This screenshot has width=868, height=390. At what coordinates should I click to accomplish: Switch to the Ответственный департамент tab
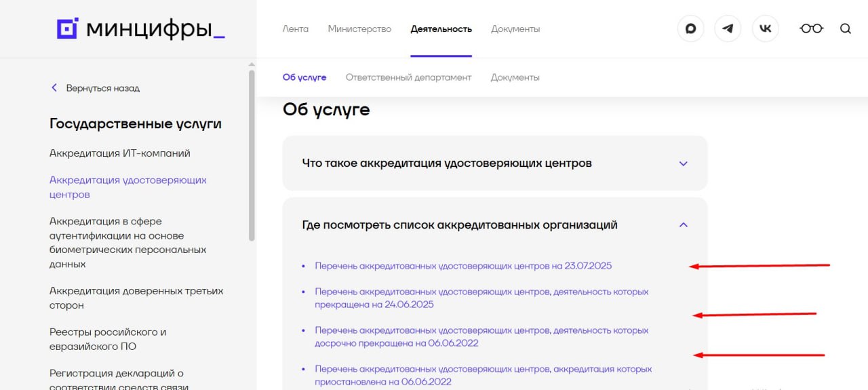coord(408,77)
